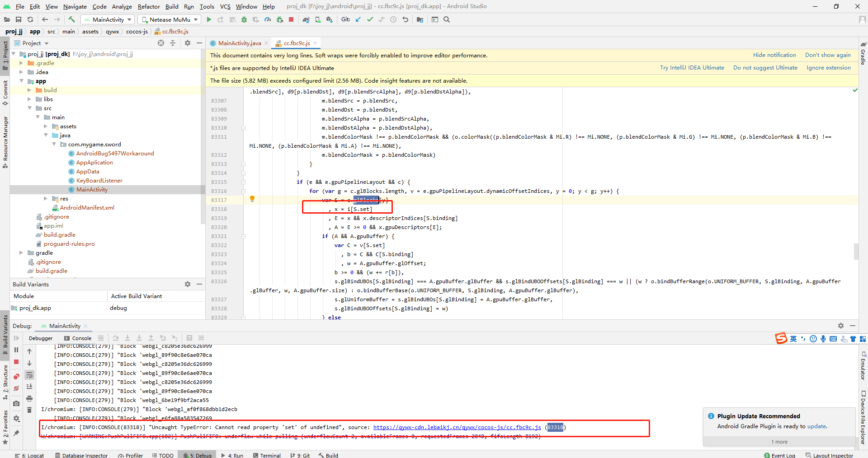
Task: Toggle the 2: Favorites tool window
Action: tap(5, 427)
